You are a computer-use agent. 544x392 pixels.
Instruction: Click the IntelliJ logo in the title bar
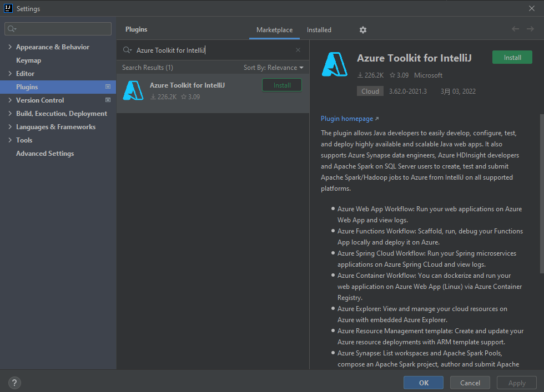8,8
